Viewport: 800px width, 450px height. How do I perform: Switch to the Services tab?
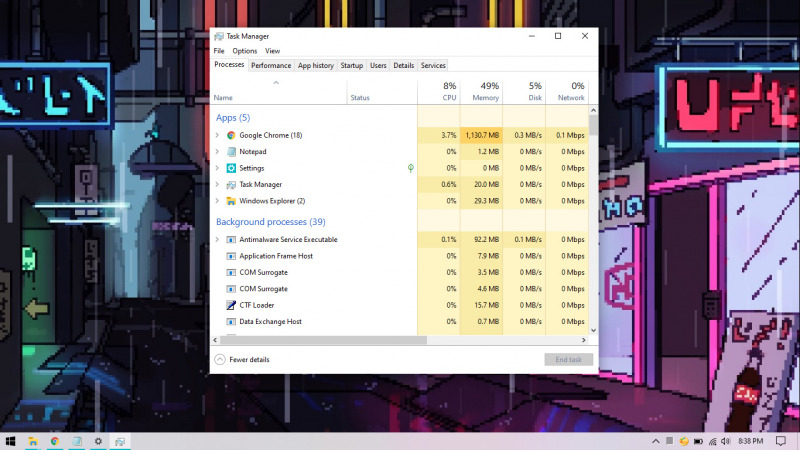coord(433,66)
